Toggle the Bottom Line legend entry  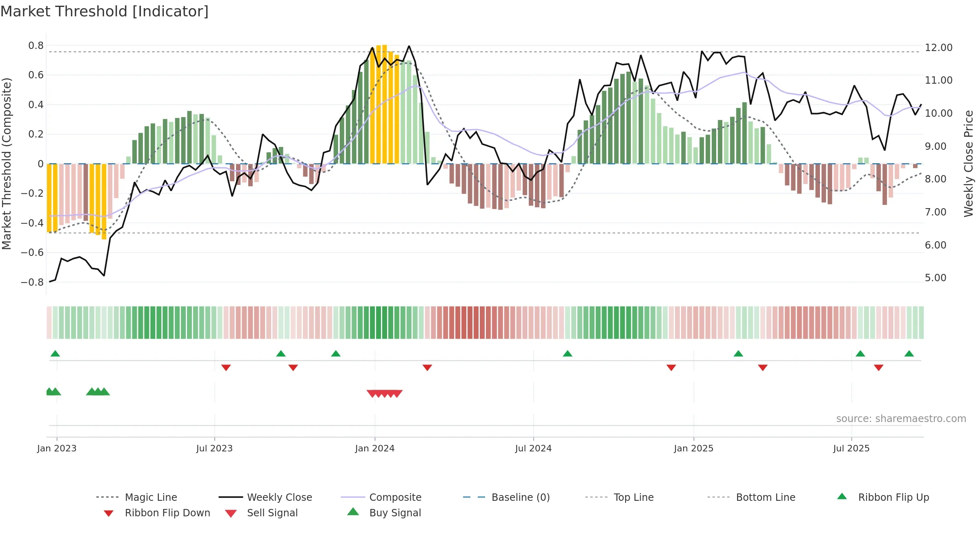coord(751,497)
